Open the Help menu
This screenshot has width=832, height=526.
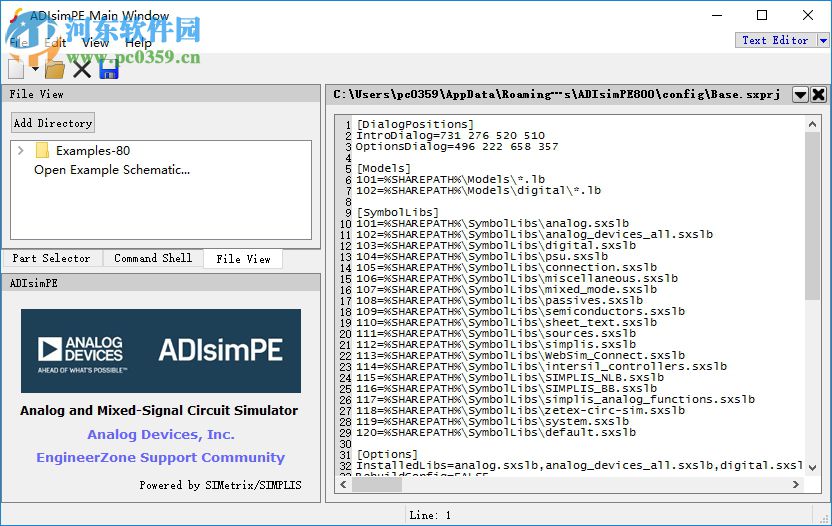coord(138,43)
